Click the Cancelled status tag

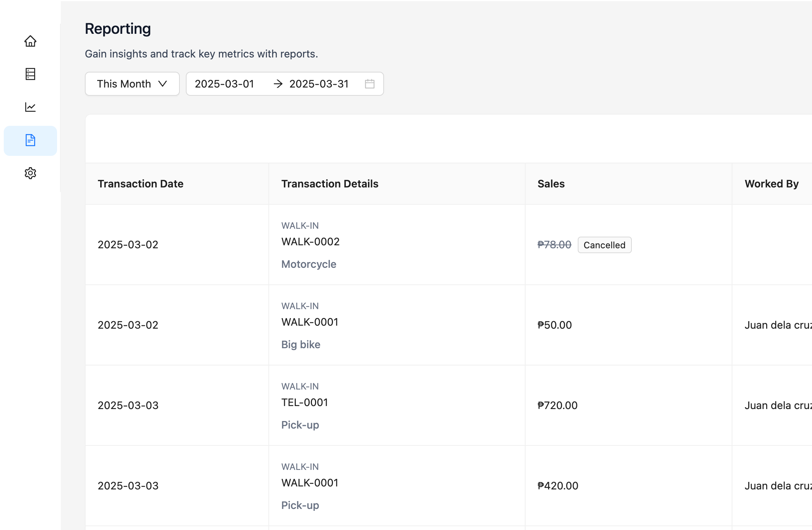[605, 245]
